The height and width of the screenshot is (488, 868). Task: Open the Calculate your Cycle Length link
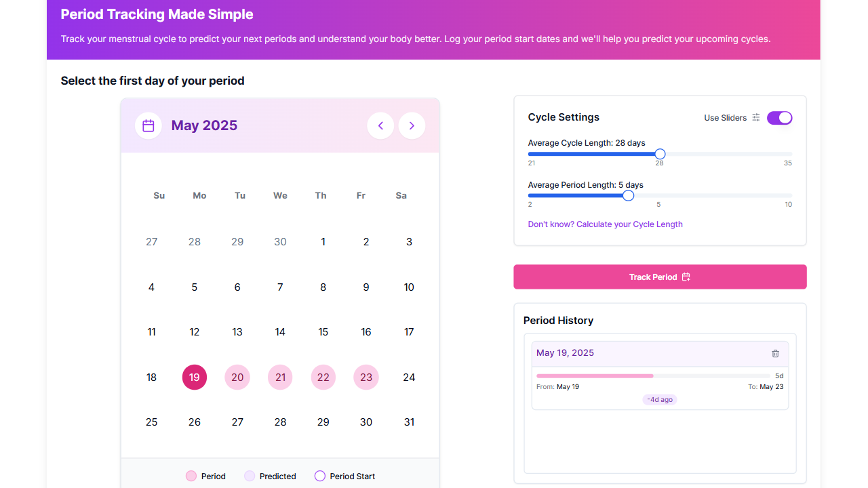[605, 224]
